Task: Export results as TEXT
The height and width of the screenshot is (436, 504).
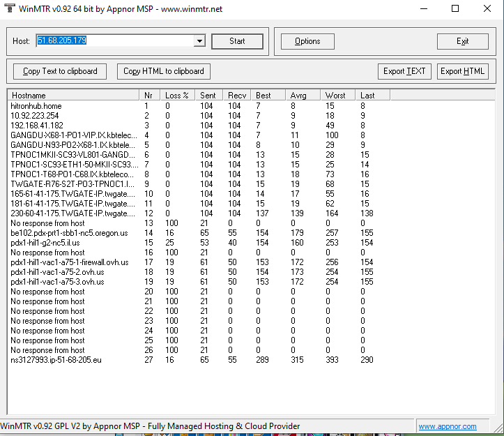Action: (x=404, y=71)
